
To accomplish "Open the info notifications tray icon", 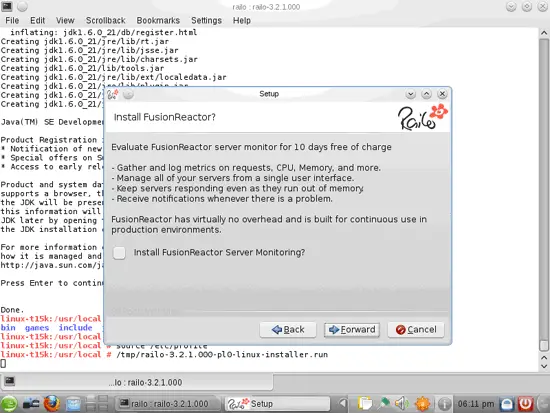I will pos(444,404).
